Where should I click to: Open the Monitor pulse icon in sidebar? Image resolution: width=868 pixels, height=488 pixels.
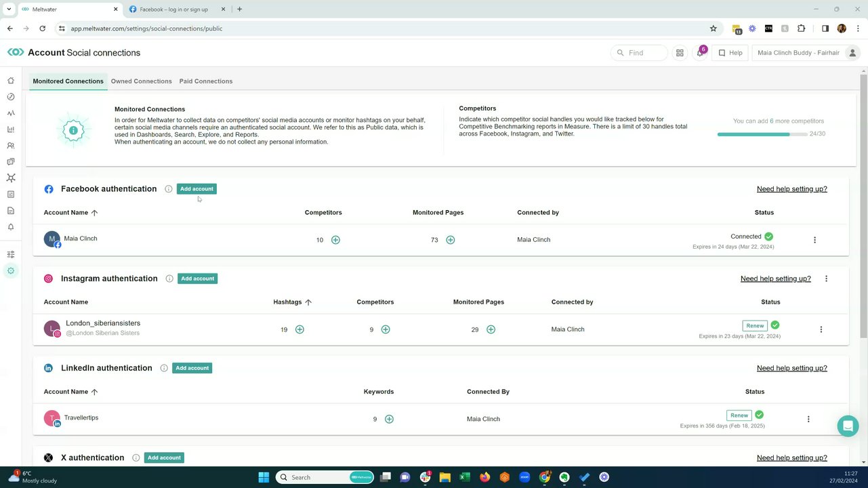tap(11, 113)
